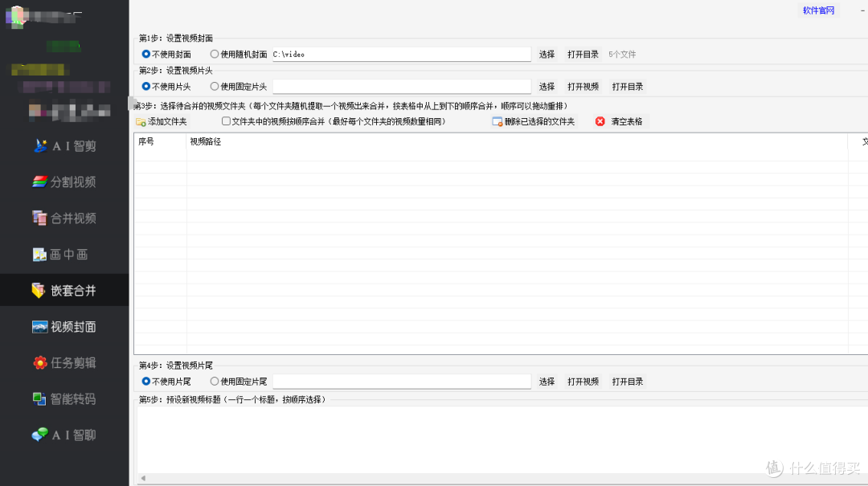Select the 使用固定片尾 radio button
This screenshot has height=486, width=868.
[215, 382]
